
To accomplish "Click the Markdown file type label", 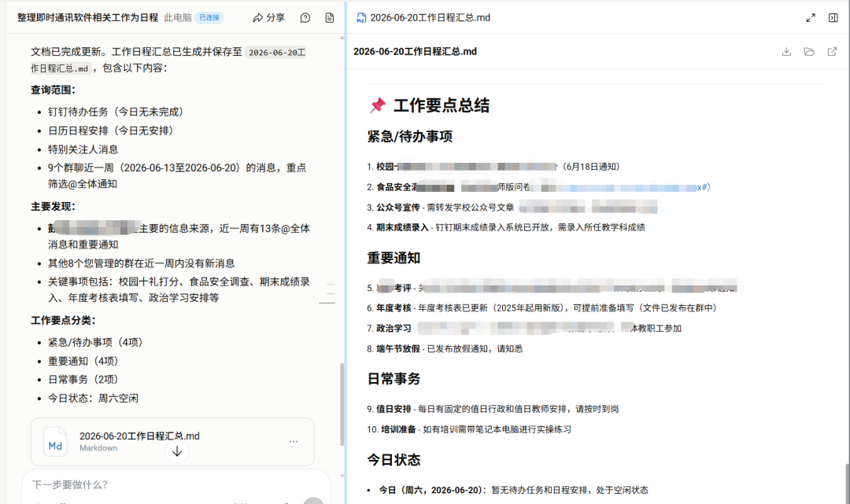I will [x=98, y=448].
